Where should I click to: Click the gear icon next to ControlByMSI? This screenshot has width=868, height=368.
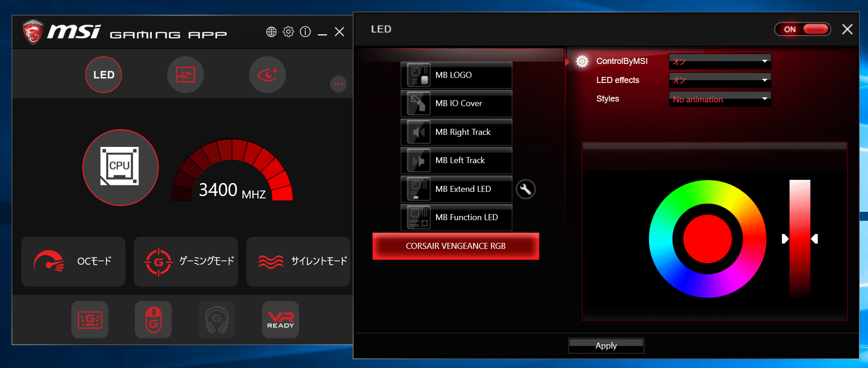coord(582,61)
